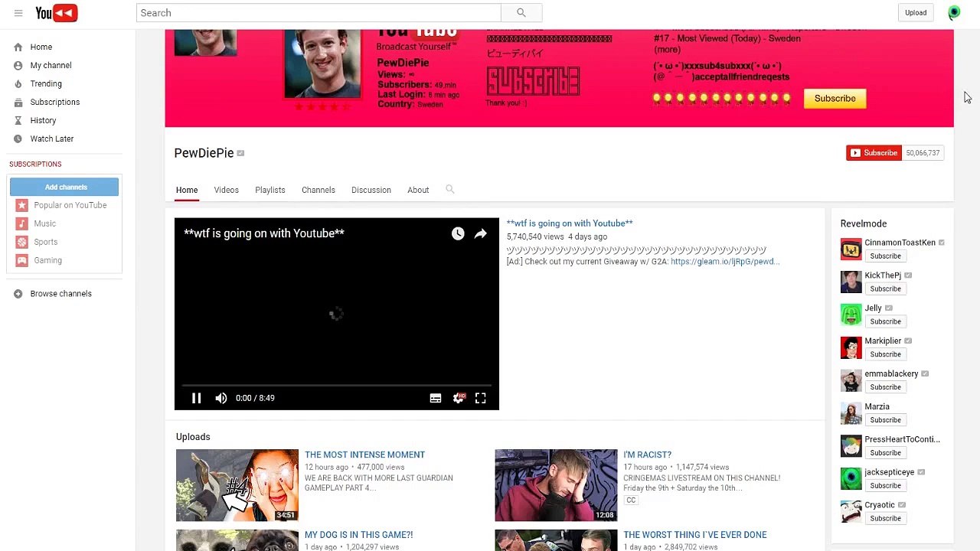Open Trending in the sidebar

tap(46, 84)
